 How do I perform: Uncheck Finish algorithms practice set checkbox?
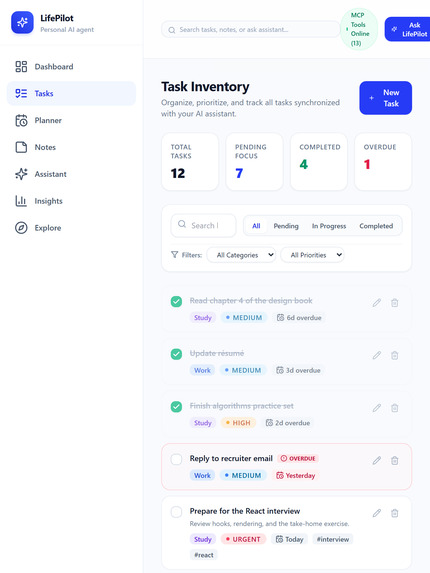176,407
